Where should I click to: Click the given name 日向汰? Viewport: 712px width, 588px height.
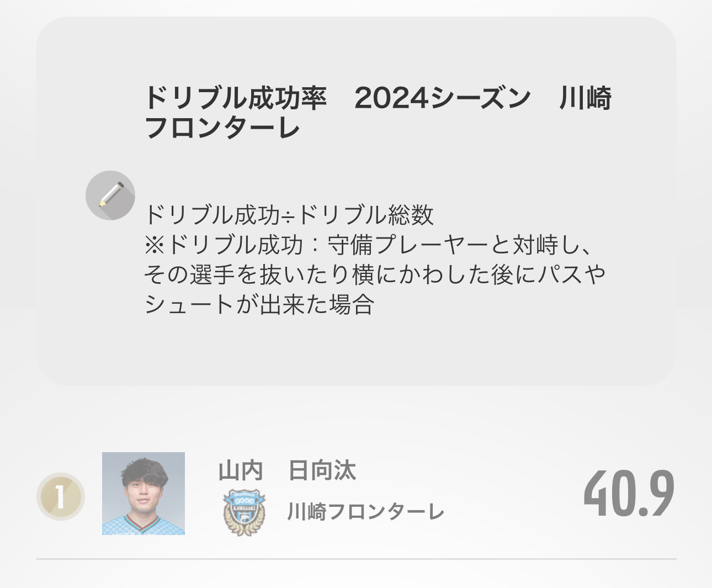coord(322,471)
